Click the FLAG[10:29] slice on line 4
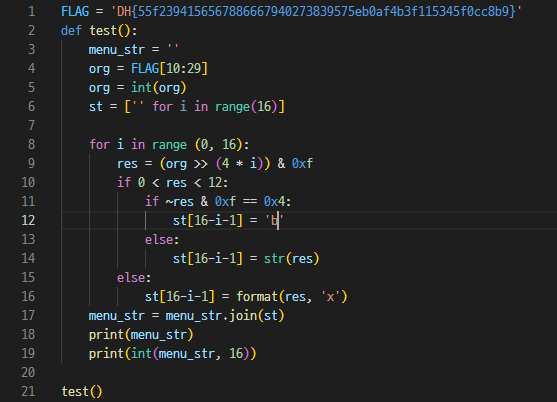The width and height of the screenshot is (557, 402). (x=169, y=69)
